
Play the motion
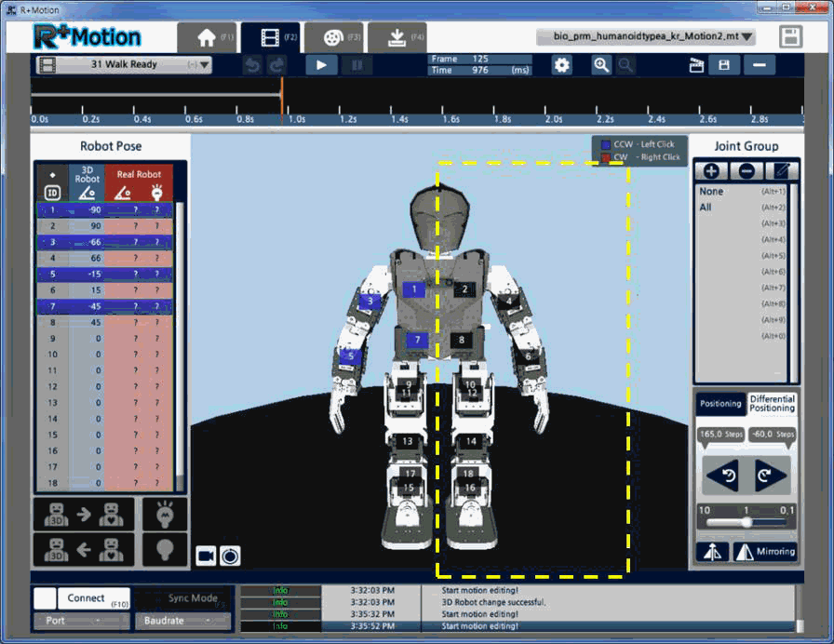[321, 65]
